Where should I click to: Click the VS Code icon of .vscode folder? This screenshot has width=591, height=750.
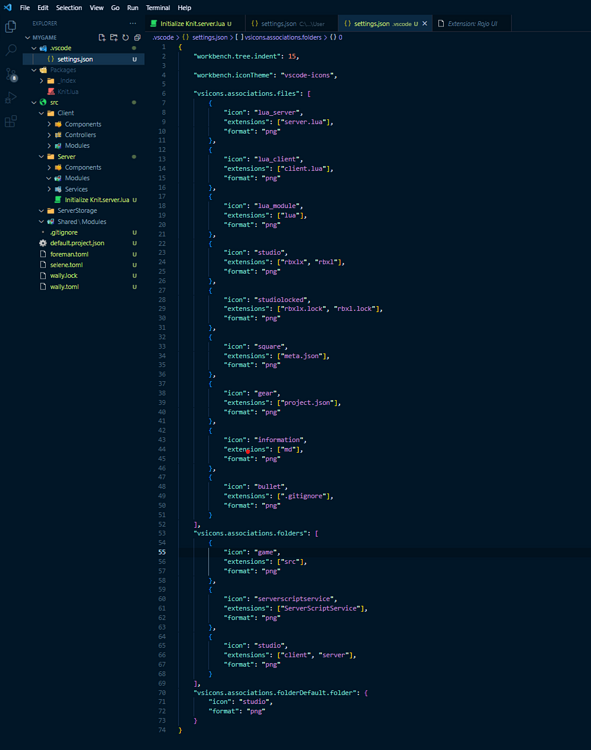click(43, 48)
